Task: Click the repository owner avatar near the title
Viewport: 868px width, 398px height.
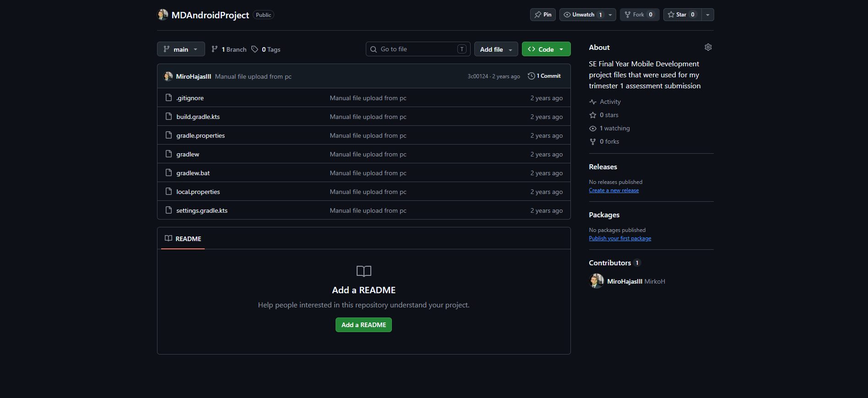Action: [163, 15]
